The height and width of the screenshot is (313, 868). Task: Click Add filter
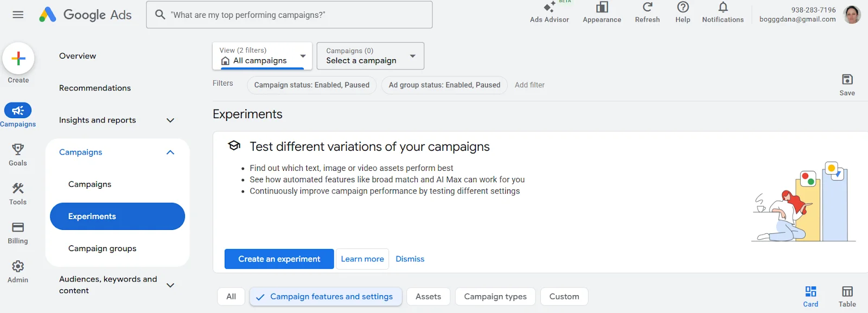(529, 85)
